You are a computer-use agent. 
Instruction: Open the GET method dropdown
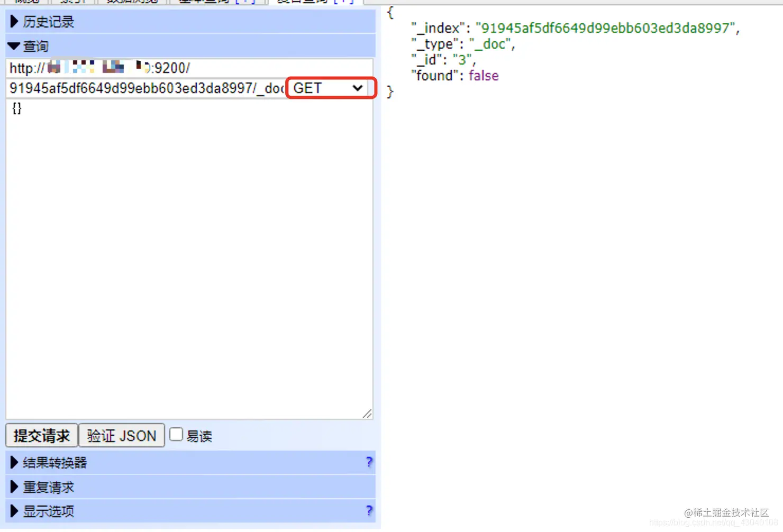click(x=329, y=88)
